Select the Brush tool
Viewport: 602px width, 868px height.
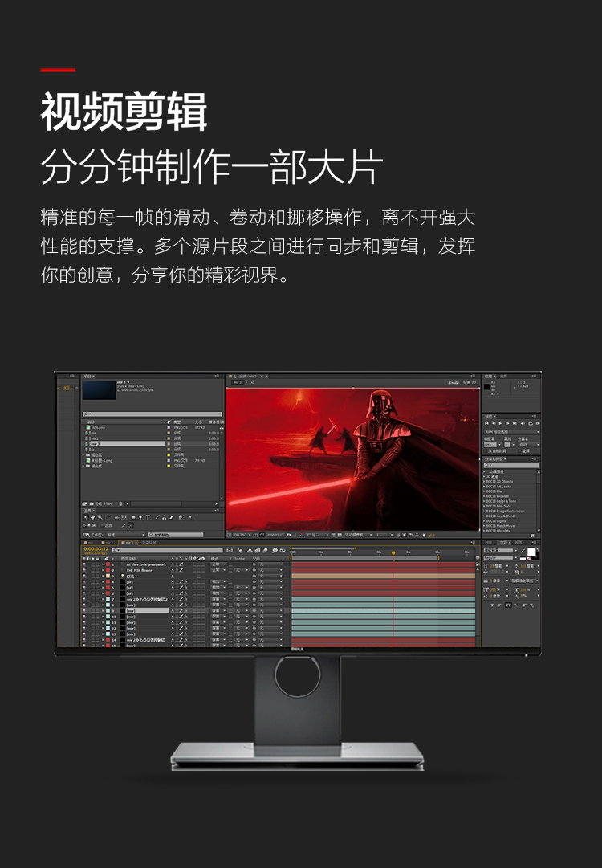157,517
